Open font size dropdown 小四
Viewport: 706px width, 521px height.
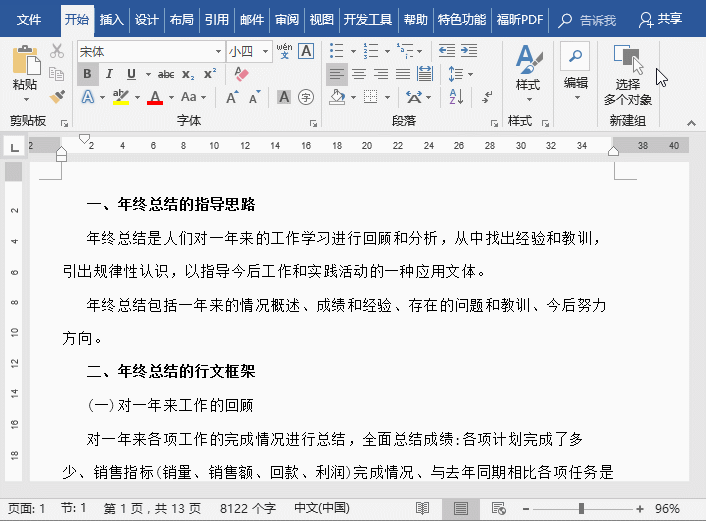265,51
